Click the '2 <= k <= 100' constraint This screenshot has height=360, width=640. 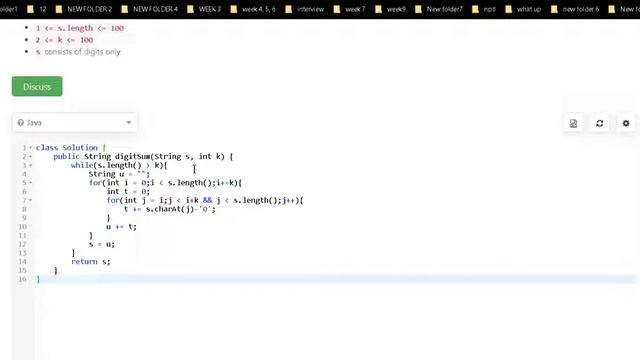(64, 40)
